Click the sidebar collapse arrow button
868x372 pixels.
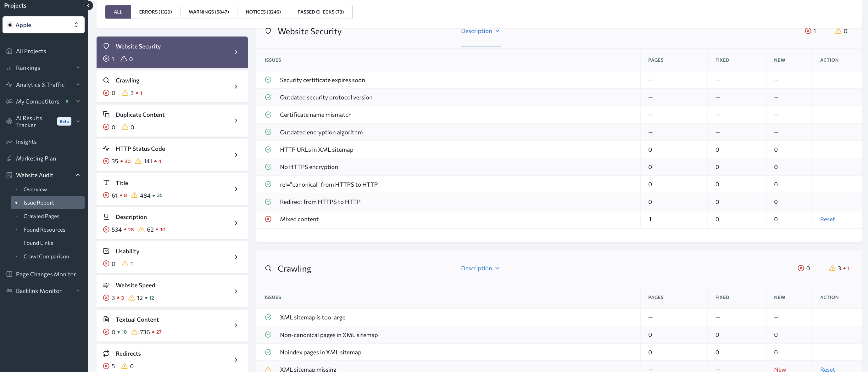pyautogui.click(x=89, y=6)
